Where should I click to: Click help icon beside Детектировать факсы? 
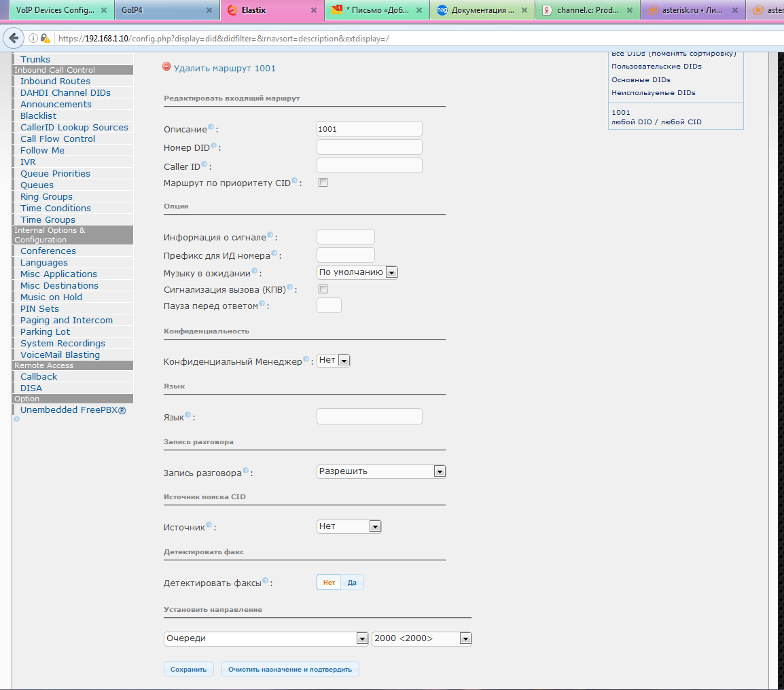point(266,581)
